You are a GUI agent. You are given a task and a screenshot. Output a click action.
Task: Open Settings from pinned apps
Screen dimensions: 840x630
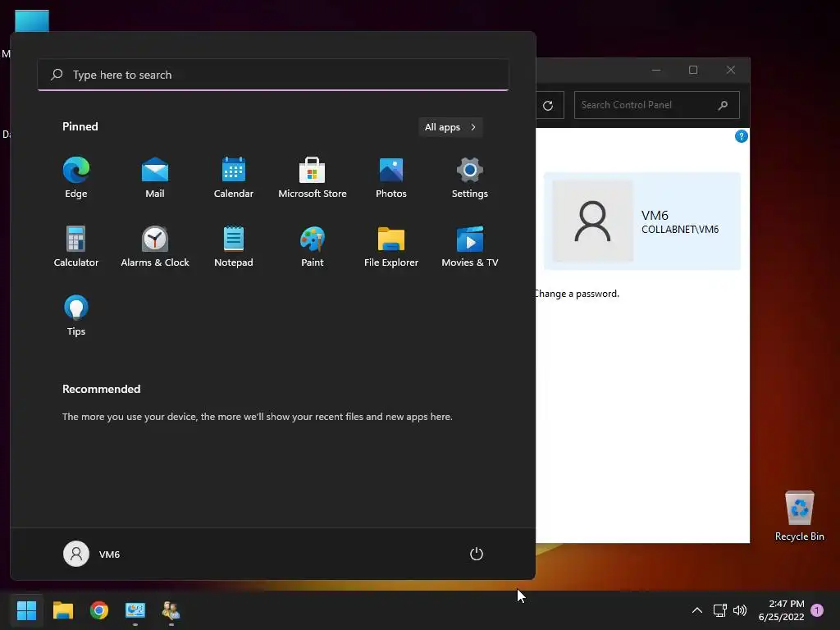(x=470, y=178)
